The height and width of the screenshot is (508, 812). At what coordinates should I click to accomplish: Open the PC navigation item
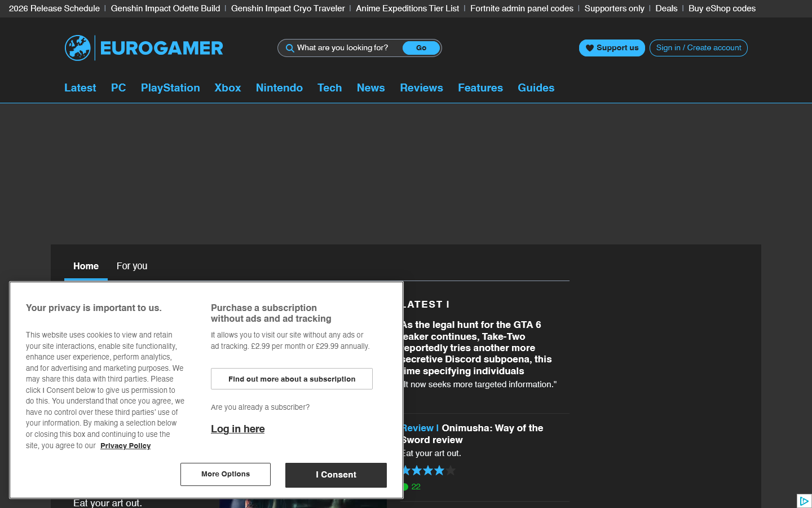(x=118, y=87)
